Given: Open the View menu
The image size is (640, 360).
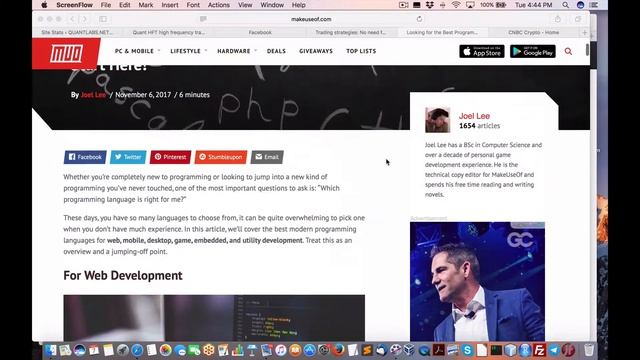Looking at the screenshot, I should click(245, 5).
